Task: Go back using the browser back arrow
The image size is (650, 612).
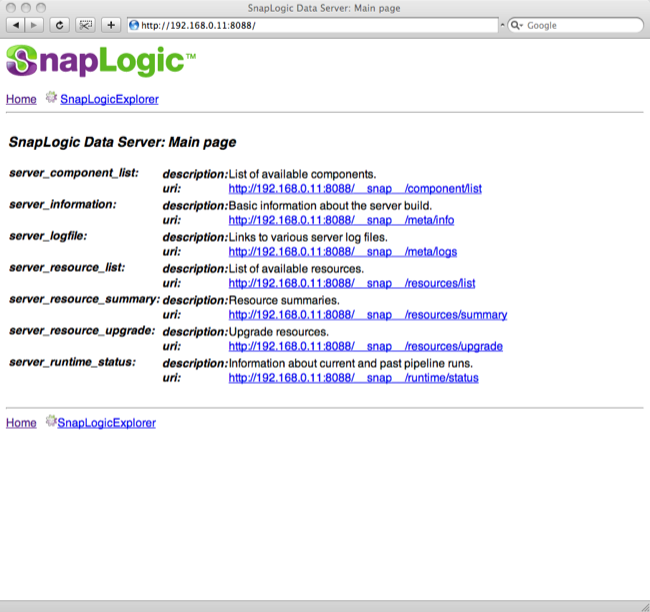Action: click(15, 25)
